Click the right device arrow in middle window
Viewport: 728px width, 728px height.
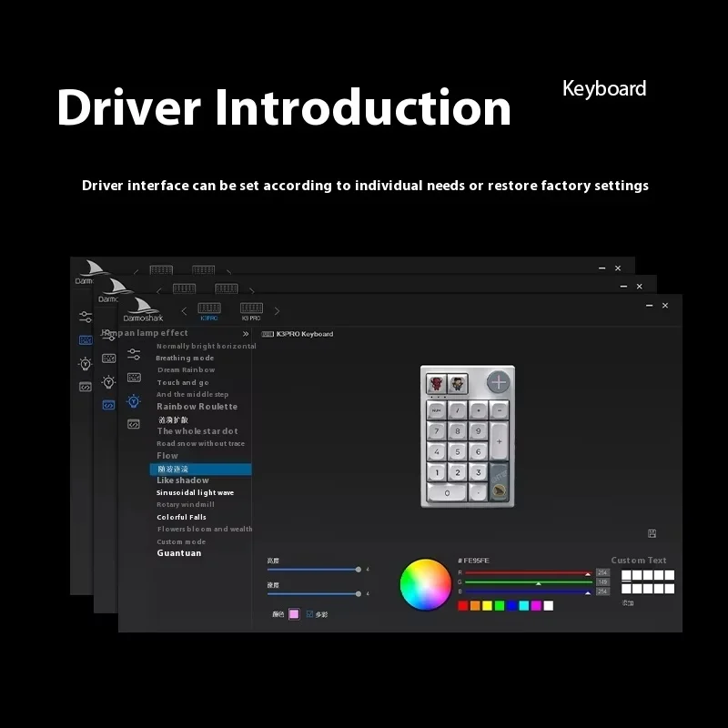[252, 290]
